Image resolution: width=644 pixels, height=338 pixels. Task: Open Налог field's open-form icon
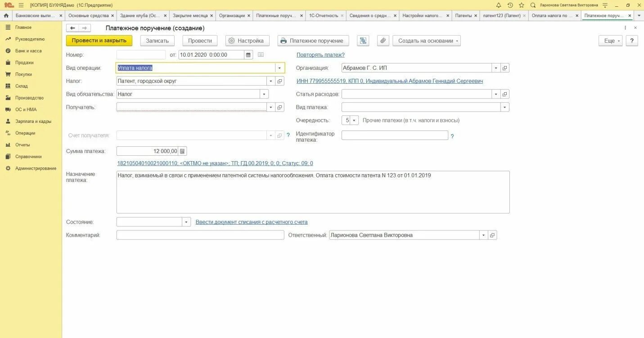(x=280, y=81)
